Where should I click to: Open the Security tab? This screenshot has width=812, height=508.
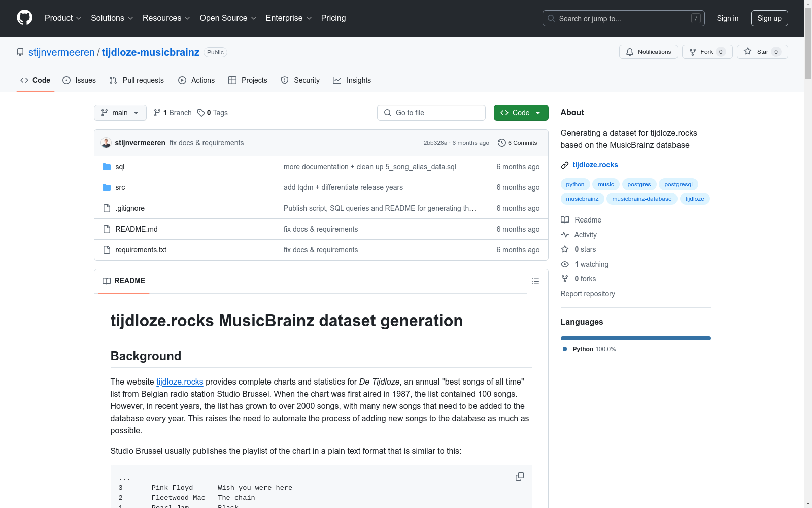[x=300, y=80]
